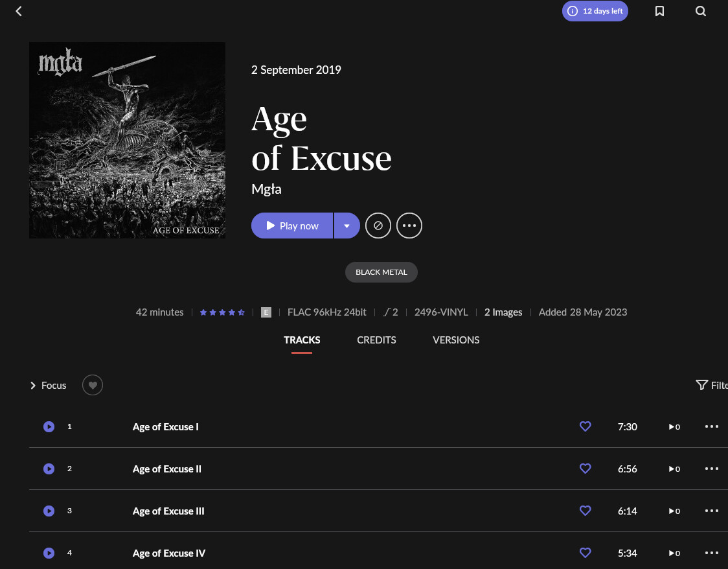Favorite Age of Excuse I with heart
728x569 pixels.
click(585, 426)
